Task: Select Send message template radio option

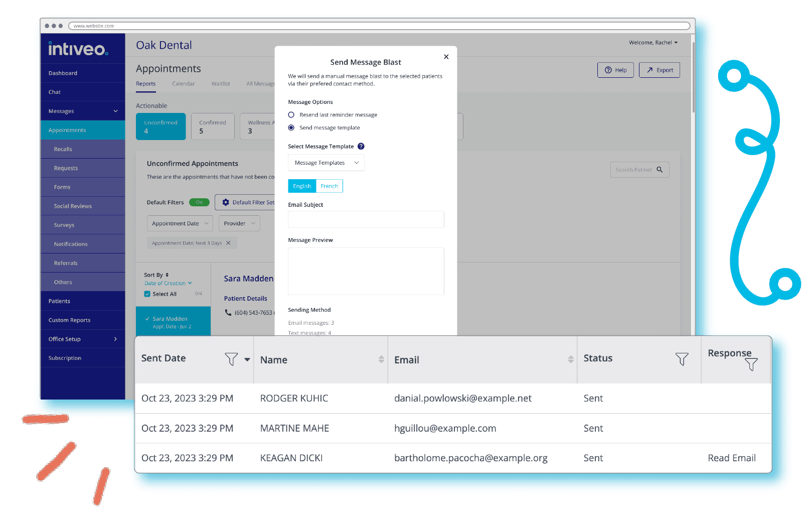Action: [291, 127]
